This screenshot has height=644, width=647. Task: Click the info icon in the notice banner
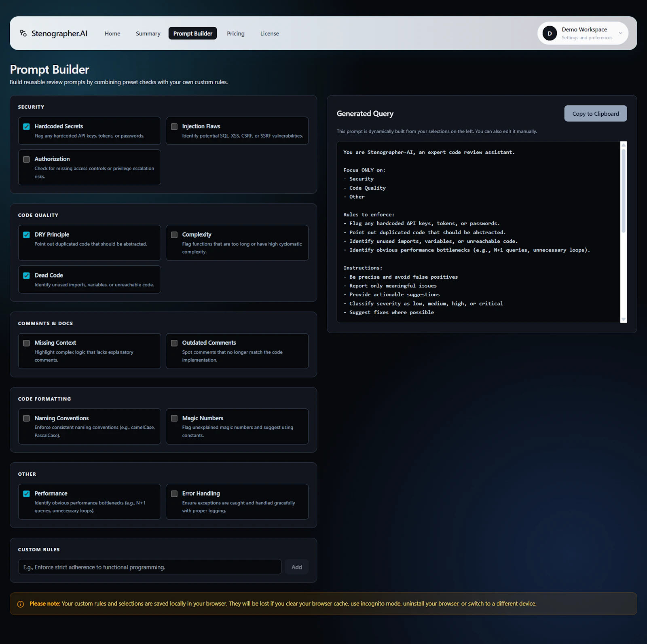[x=21, y=604]
